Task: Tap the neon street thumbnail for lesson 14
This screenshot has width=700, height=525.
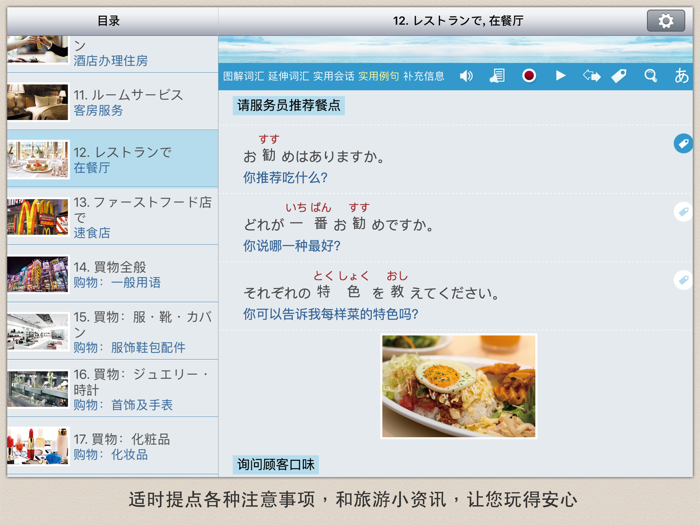Action: (x=38, y=274)
